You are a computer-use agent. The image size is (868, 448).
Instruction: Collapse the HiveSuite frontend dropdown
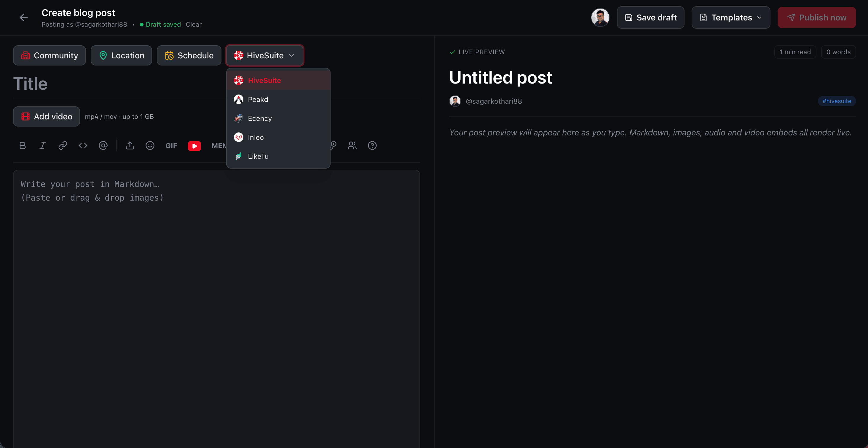point(264,56)
